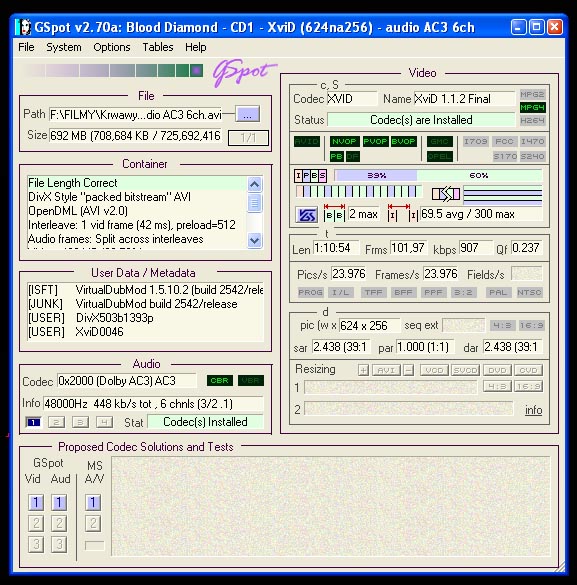
Task: Click the blue Xvid-style logo icon
Action: point(306,215)
